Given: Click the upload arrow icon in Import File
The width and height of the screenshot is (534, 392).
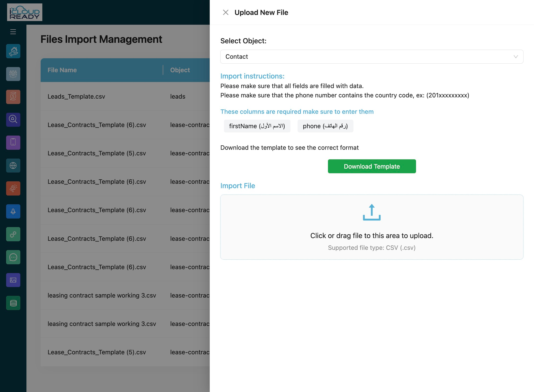Looking at the screenshot, I should tap(372, 212).
